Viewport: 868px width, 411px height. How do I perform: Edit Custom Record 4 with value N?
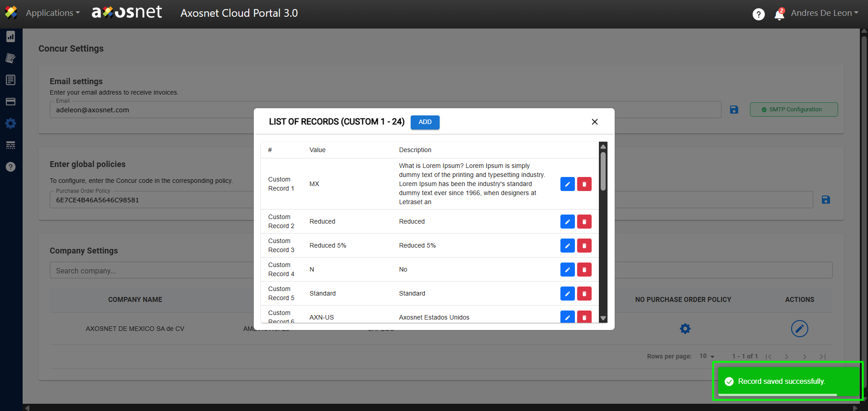pos(567,269)
